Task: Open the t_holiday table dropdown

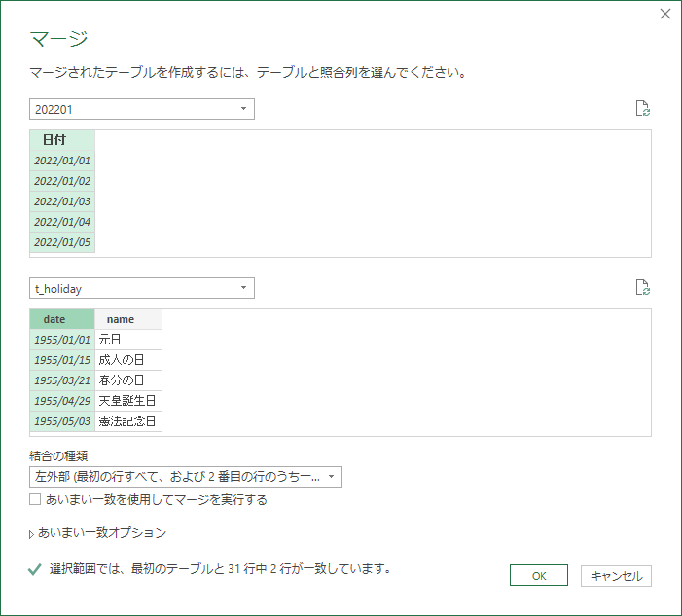Action: (142, 288)
